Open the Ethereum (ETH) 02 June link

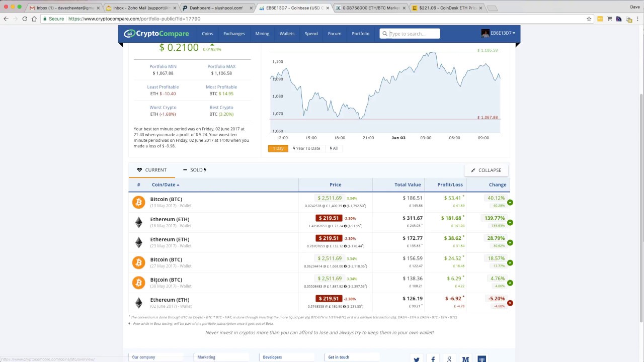click(x=170, y=300)
